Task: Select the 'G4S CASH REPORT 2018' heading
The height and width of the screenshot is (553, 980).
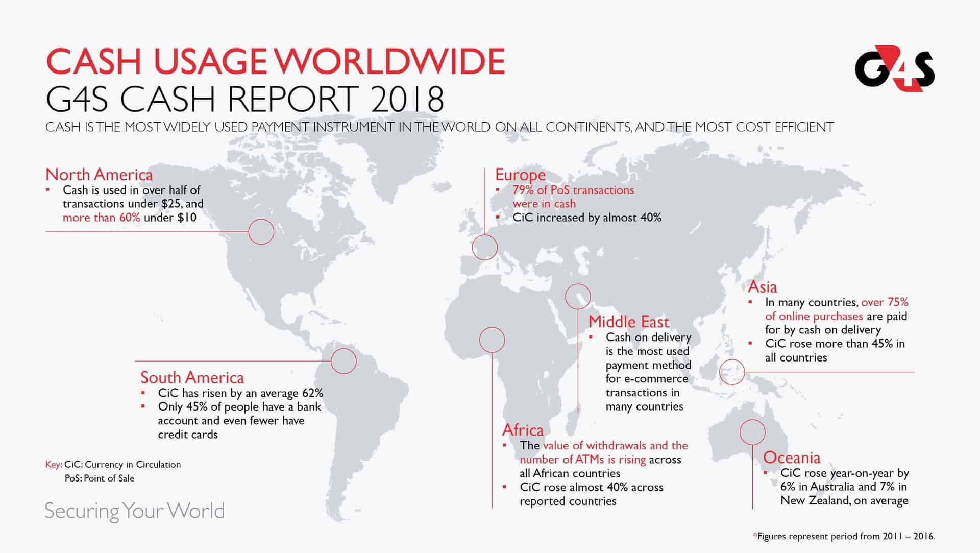Action: tap(244, 99)
